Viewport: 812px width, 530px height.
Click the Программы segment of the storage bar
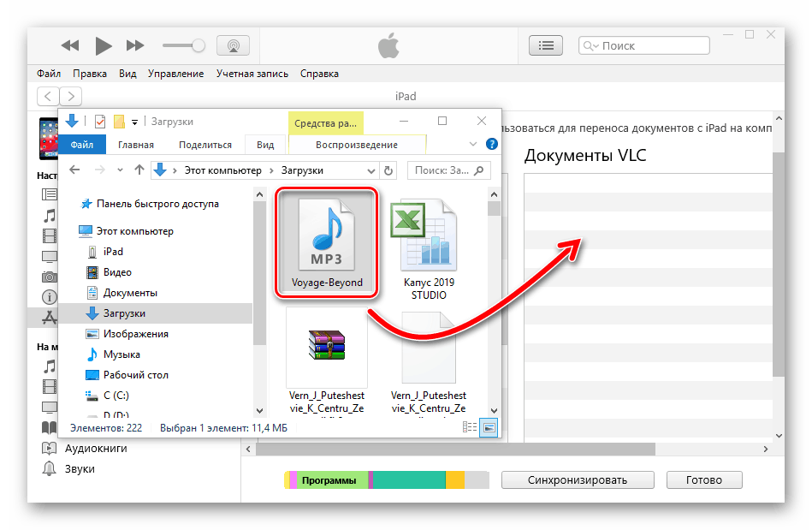tap(332, 480)
